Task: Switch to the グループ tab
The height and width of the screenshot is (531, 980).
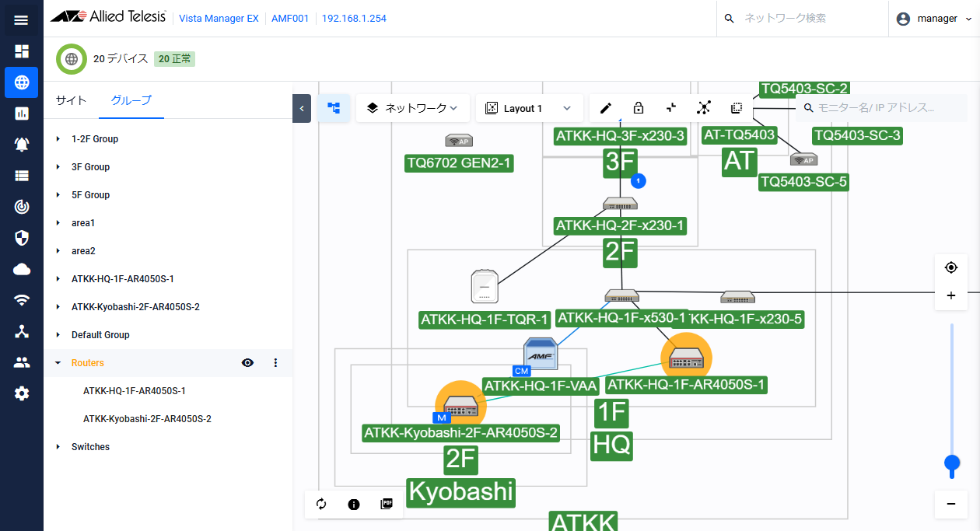Action: (131, 100)
